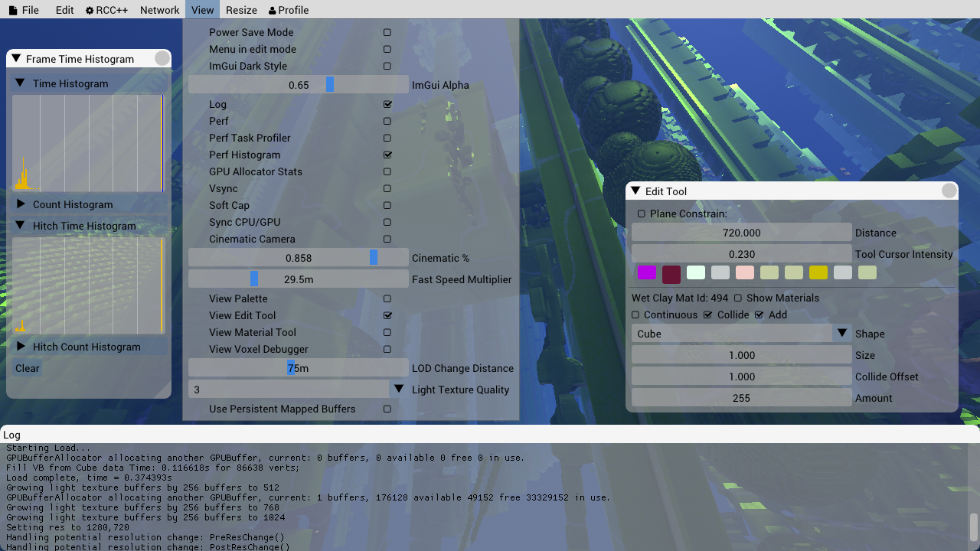Collapse the Time Histogram section
The width and height of the screenshot is (980, 551).
pyautogui.click(x=21, y=83)
